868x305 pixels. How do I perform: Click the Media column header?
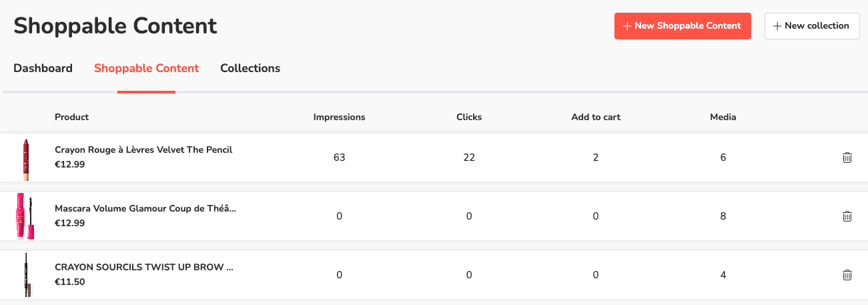[723, 117]
